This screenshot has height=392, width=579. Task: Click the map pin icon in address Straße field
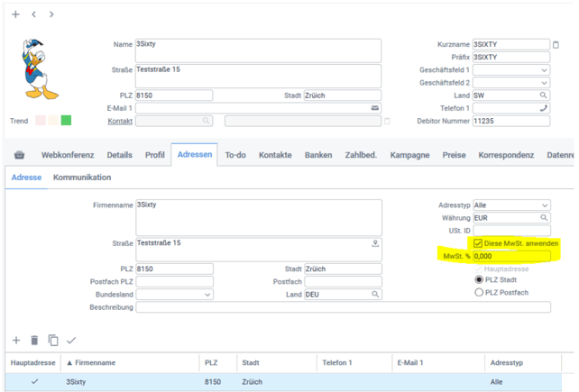pyautogui.click(x=375, y=243)
